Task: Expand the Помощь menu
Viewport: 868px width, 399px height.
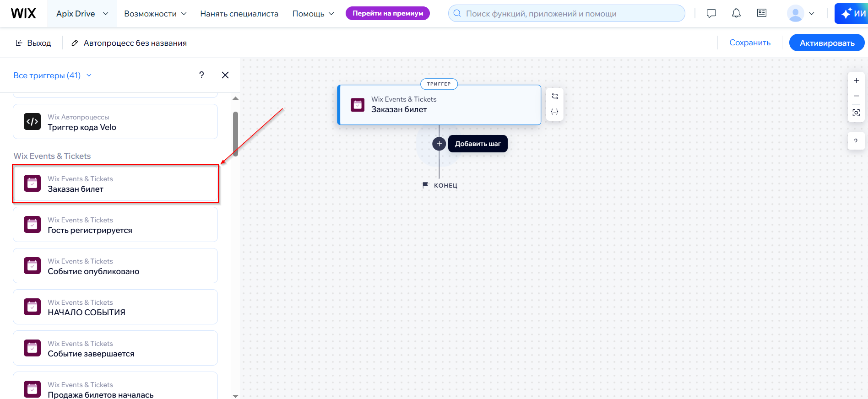Action: tap(313, 14)
